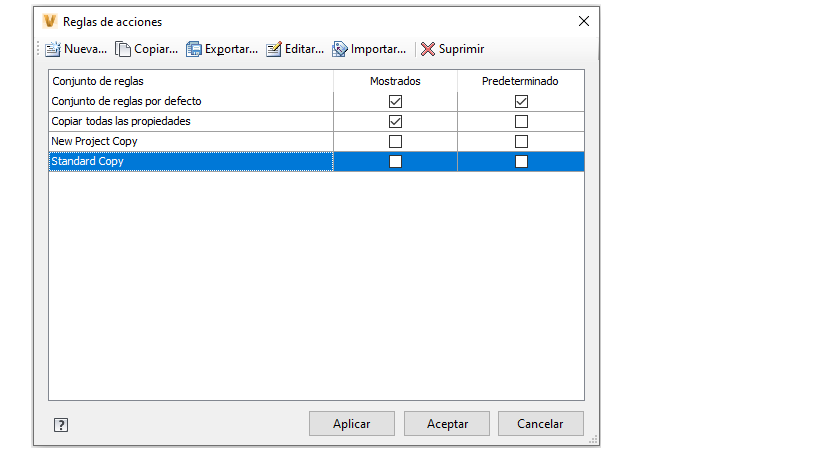The width and height of the screenshot is (814, 454).
Task: Click the Importar toolbar icon
Action: point(340,49)
